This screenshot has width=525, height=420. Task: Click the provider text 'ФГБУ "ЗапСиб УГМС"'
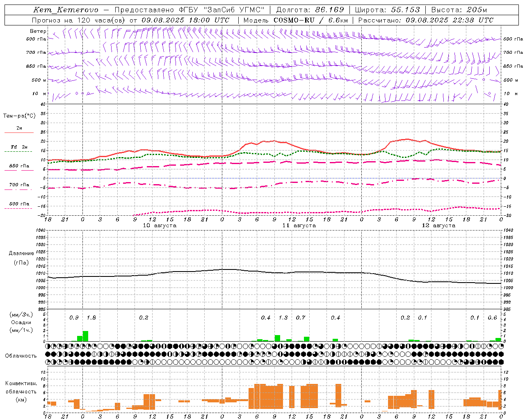pos(222,10)
